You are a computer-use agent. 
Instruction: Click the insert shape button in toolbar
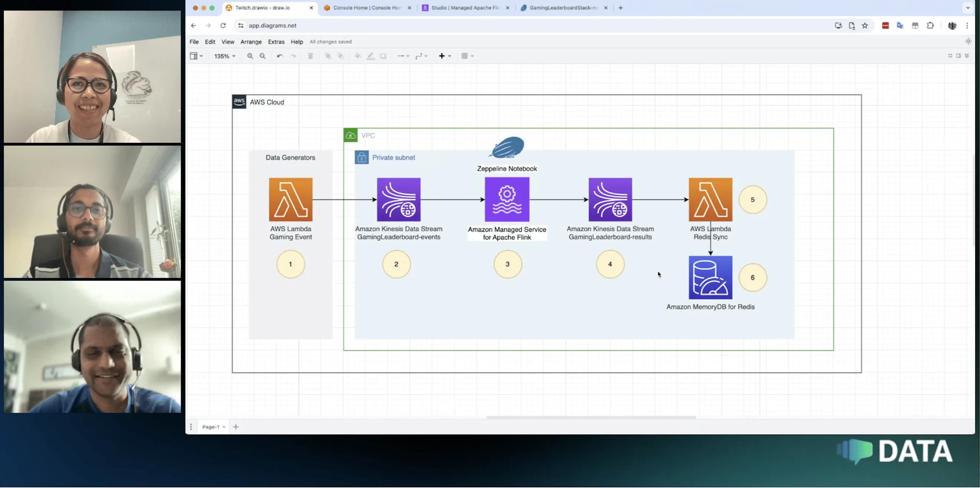point(442,56)
